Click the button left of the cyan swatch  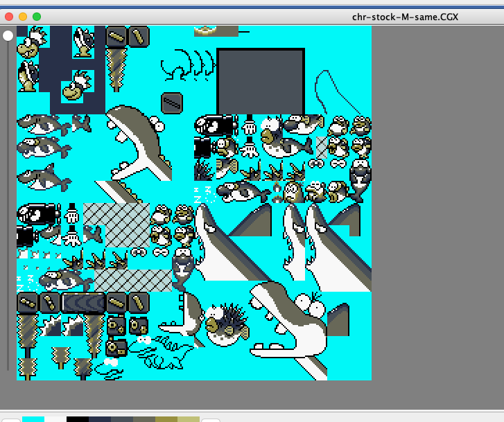point(10,419)
